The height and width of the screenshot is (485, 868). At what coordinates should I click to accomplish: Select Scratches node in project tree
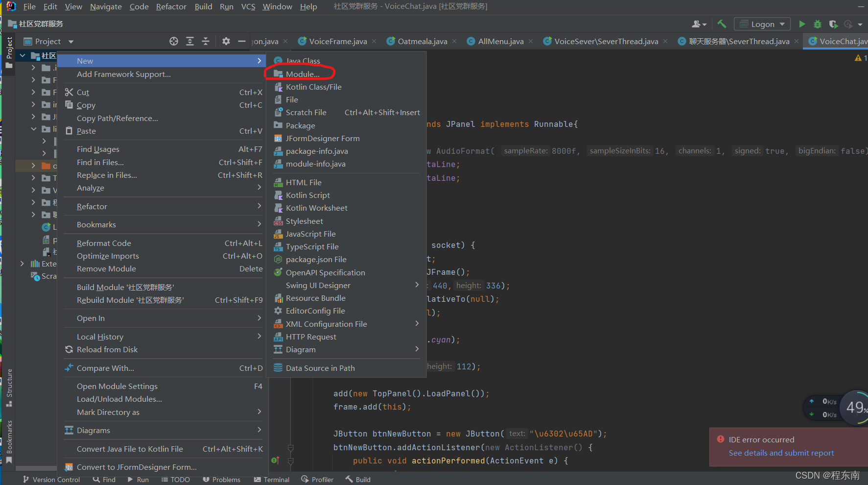(44, 276)
